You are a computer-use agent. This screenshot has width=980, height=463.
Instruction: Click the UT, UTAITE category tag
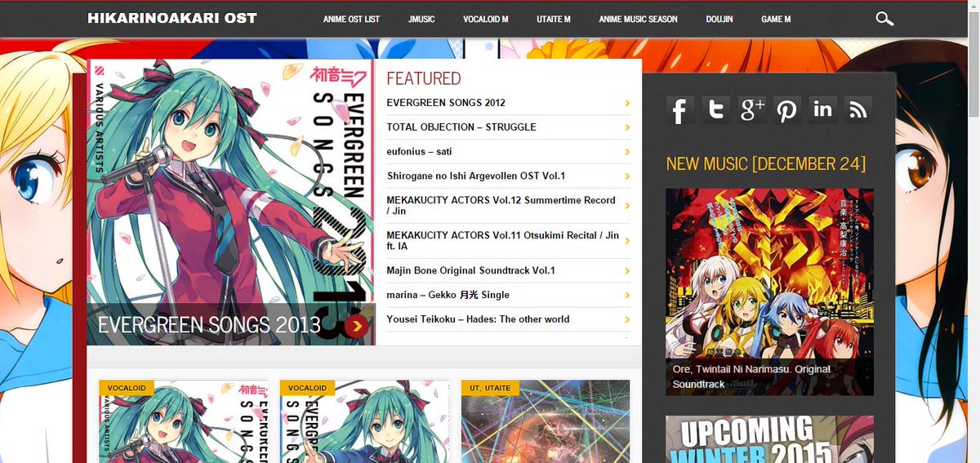click(x=490, y=388)
